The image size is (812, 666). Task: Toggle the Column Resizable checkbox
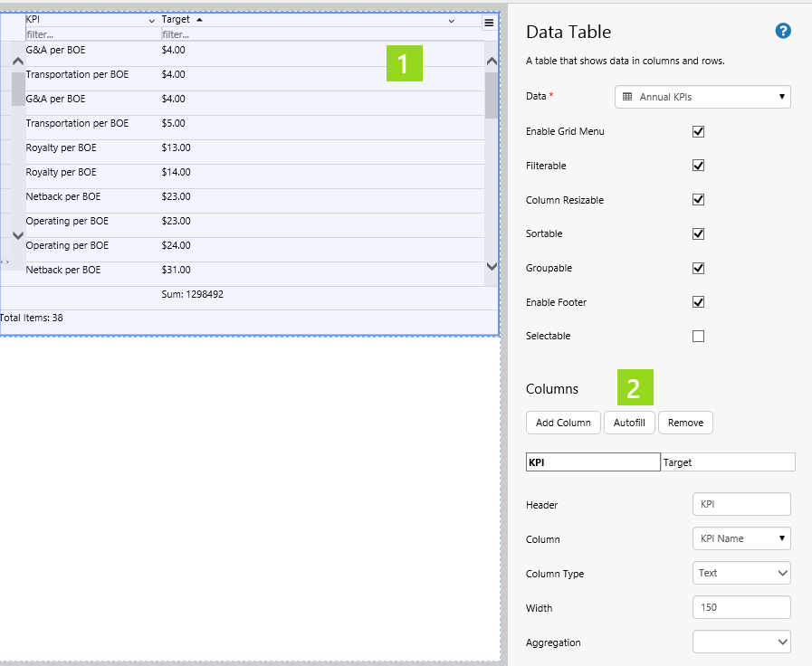click(x=698, y=200)
